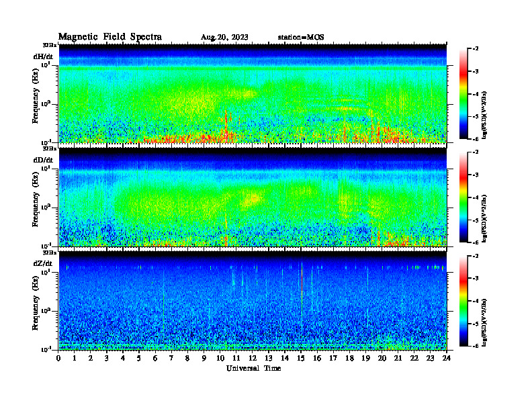The height and width of the screenshot is (411, 532).
Task: Click the "station=MOS" label
Action: click(x=301, y=38)
